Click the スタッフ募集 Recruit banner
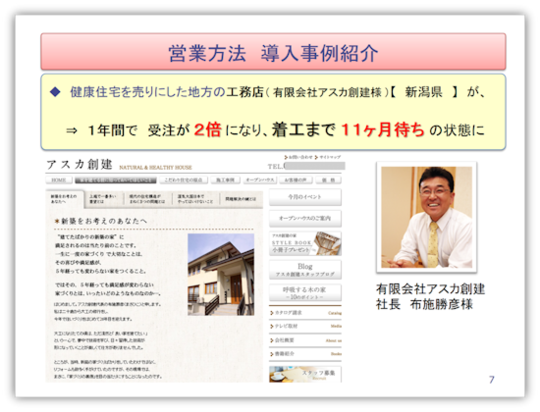 coord(305,374)
